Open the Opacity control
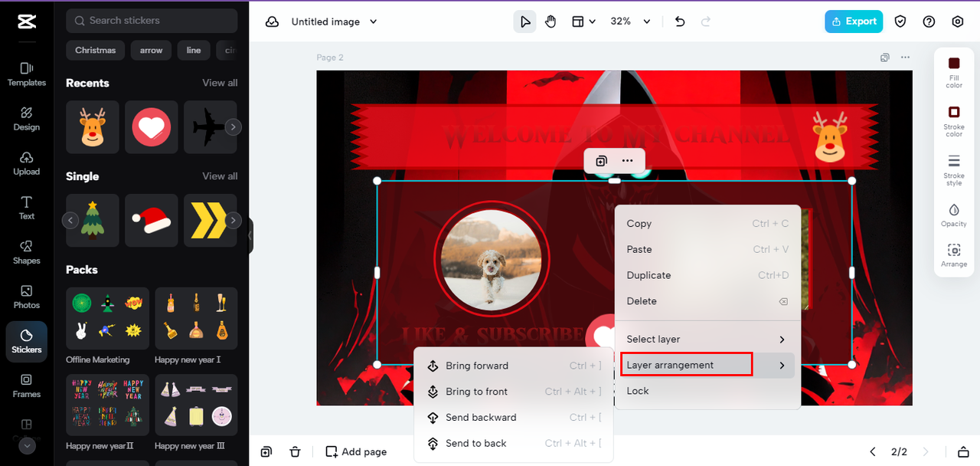Image resolution: width=980 pixels, height=466 pixels. coord(954,215)
